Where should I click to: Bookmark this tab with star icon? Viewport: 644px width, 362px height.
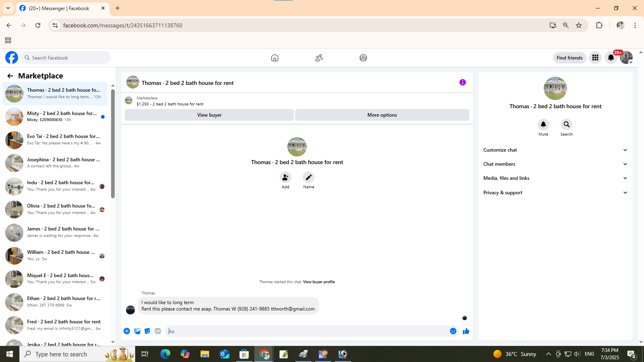point(579,25)
